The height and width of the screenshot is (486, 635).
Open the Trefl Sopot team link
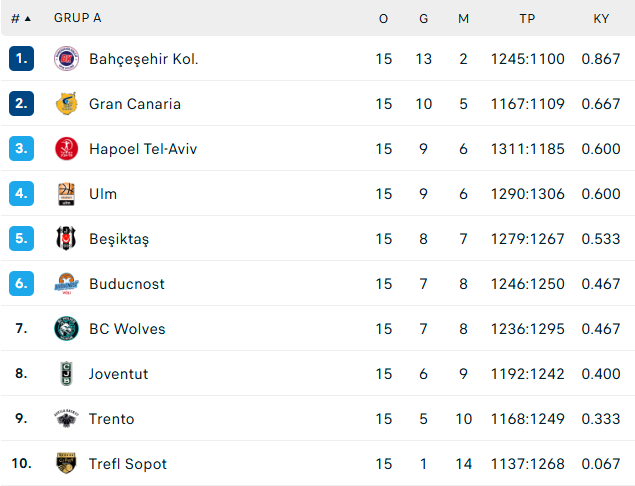[x=128, y=464]
